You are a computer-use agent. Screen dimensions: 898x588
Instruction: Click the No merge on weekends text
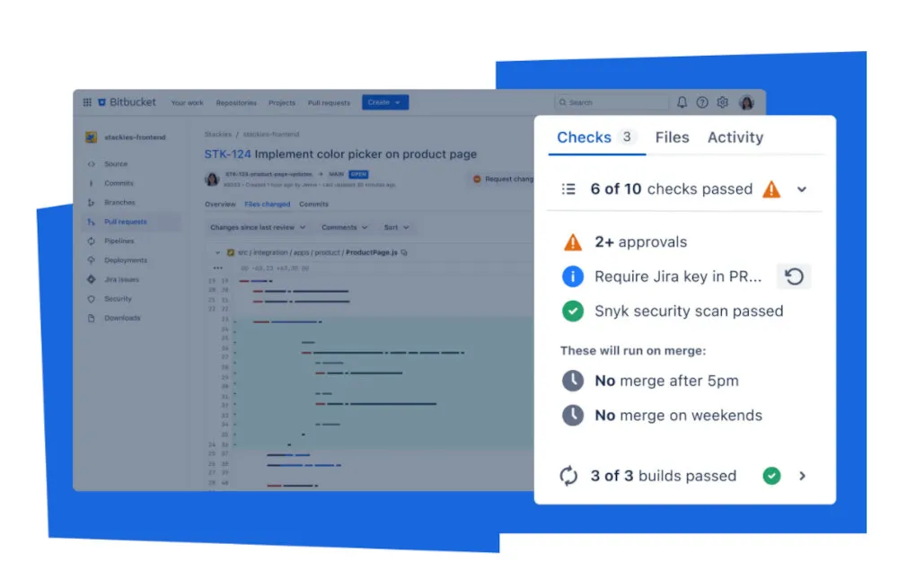coord(679,416)
